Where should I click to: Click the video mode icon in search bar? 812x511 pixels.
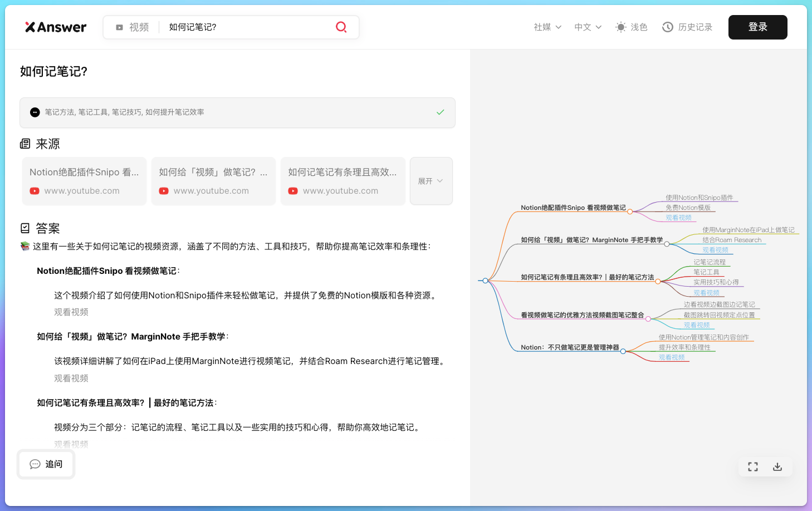[119, 27]
